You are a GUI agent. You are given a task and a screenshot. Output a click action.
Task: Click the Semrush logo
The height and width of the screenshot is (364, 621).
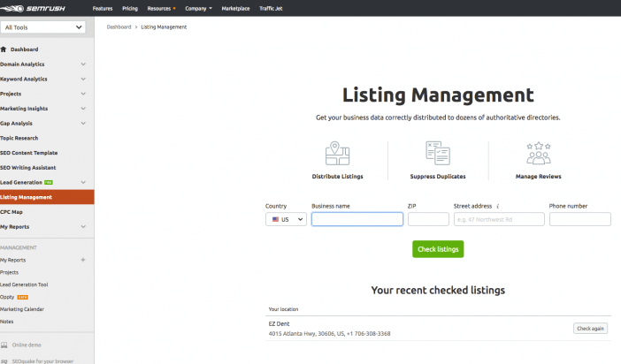(33, 8)
